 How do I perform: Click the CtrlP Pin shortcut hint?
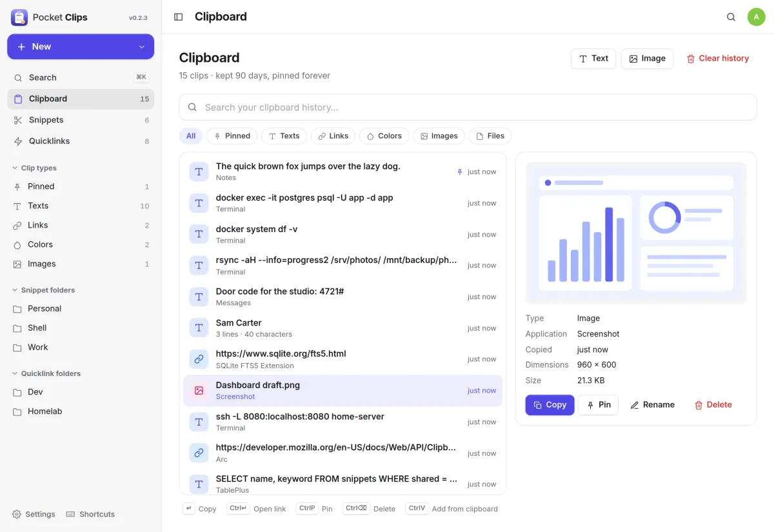(x=314, y=509)
